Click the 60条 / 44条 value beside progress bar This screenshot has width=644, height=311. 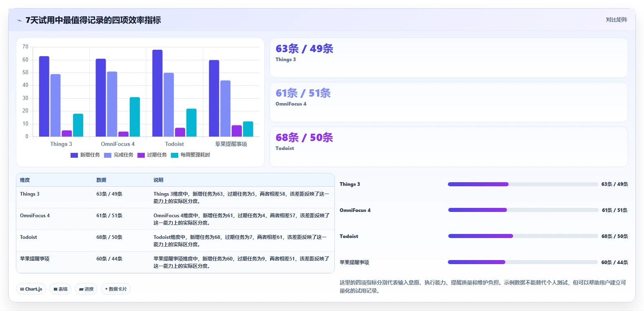tap(615, 262)
